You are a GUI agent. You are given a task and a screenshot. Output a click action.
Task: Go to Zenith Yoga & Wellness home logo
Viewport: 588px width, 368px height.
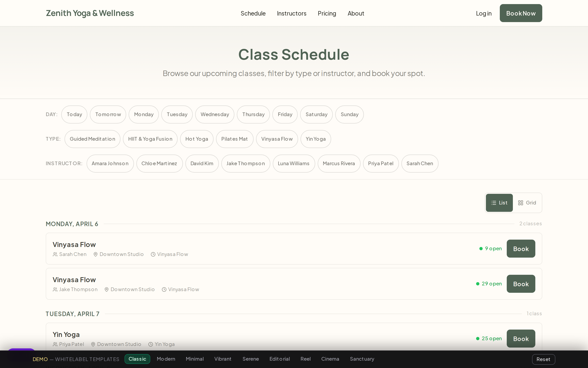pos(90,13)
